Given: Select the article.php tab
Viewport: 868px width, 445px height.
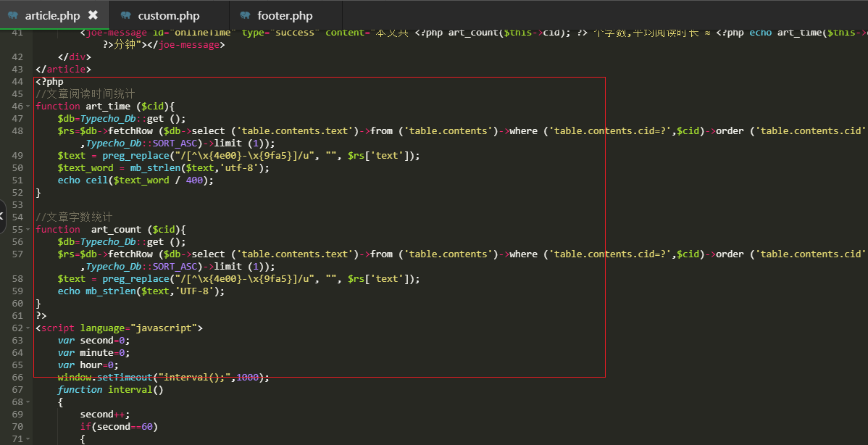Looking at the screenshot, I should point(52,15).
